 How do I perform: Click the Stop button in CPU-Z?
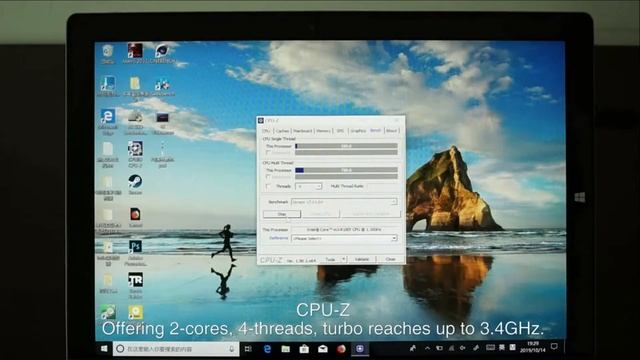282,214
